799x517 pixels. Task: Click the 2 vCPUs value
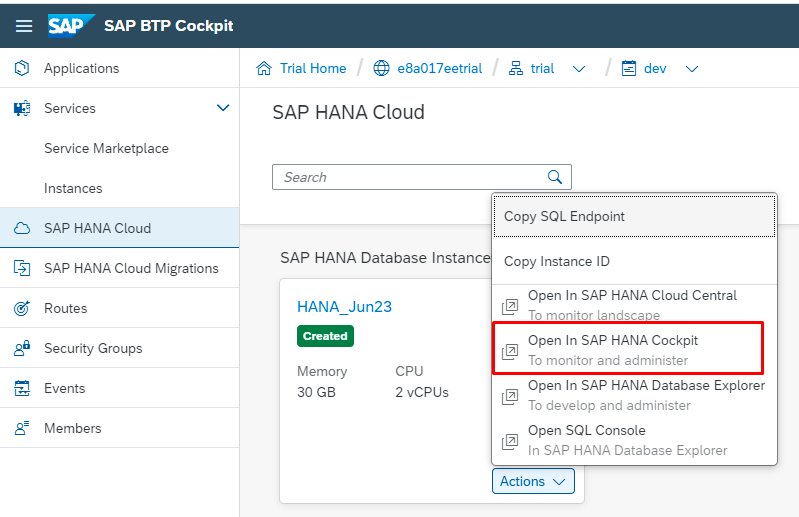pos(422,392)
